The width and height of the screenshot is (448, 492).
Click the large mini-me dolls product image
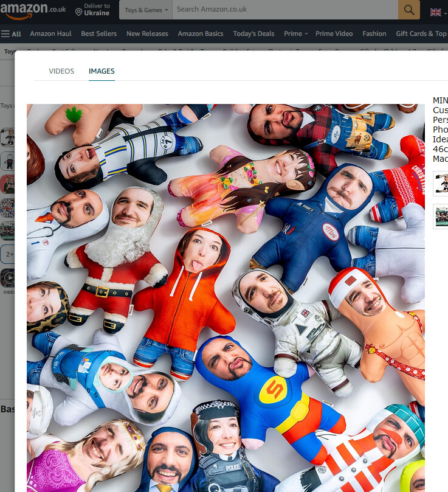(226, 298)
